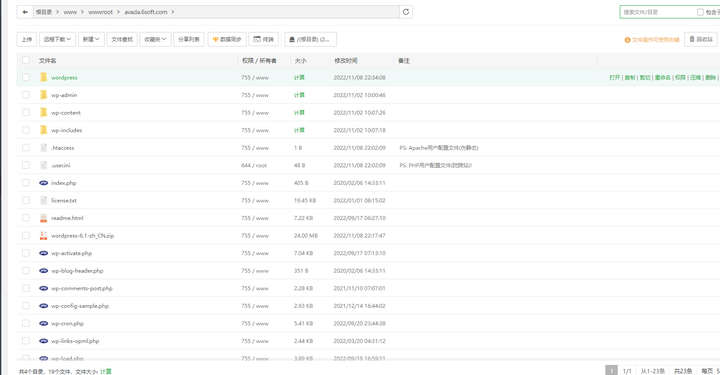The image size is (720, 375).
Task: Go to the wwwroot breadcrumb segment
Action: 100,12
